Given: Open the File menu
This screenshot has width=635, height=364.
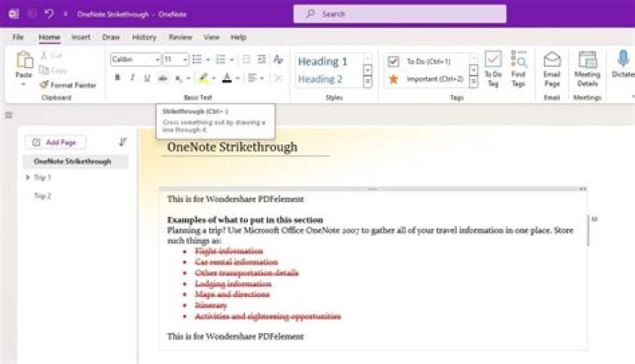Looking at the screenshot, I should [18, 37].
